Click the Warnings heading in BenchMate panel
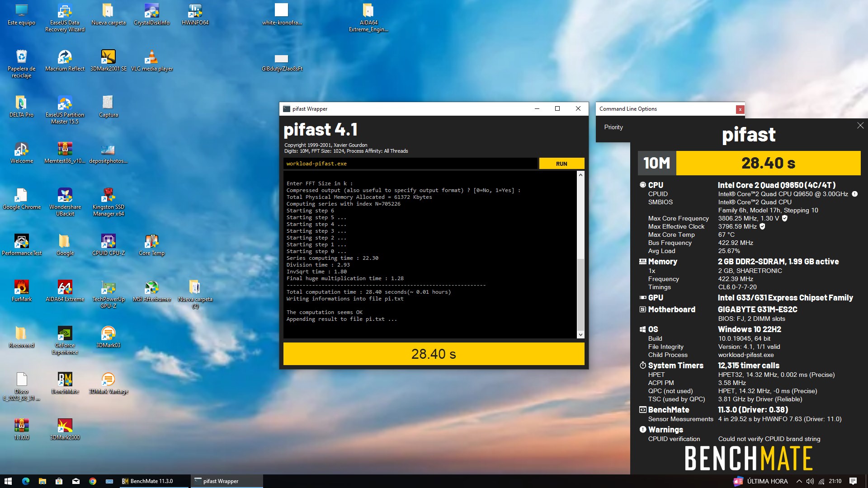The height and width of the screenshot is (488, 868). [x=665, y=430]
